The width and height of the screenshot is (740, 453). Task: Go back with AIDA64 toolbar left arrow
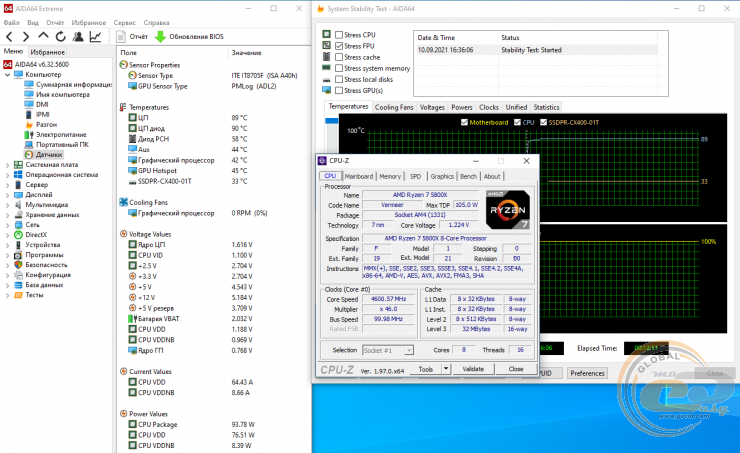9,36
